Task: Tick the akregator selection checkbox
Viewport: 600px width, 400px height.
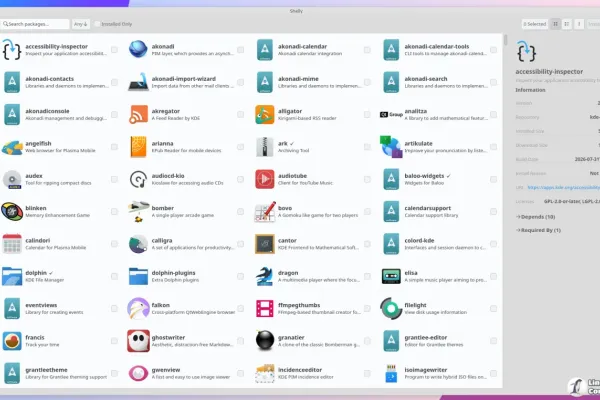Action: (x=240, y=114)
